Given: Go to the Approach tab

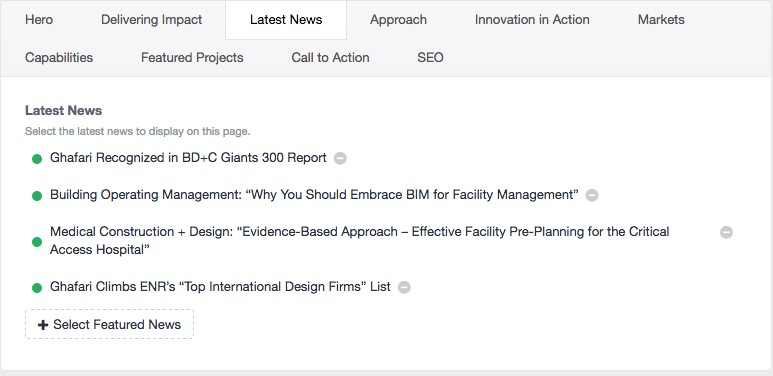Looking at the screenshot, I should (398, 20).
